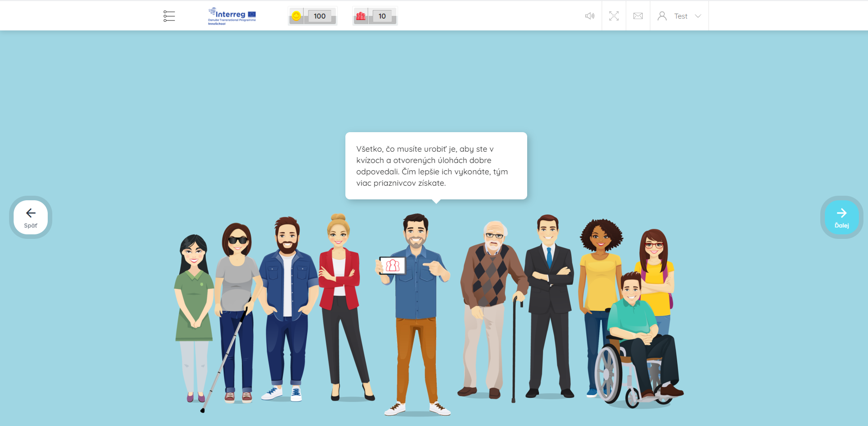Click the user profile silhouette icon
The height and width of the screenshot is (426, 868).
click(662, 16)
